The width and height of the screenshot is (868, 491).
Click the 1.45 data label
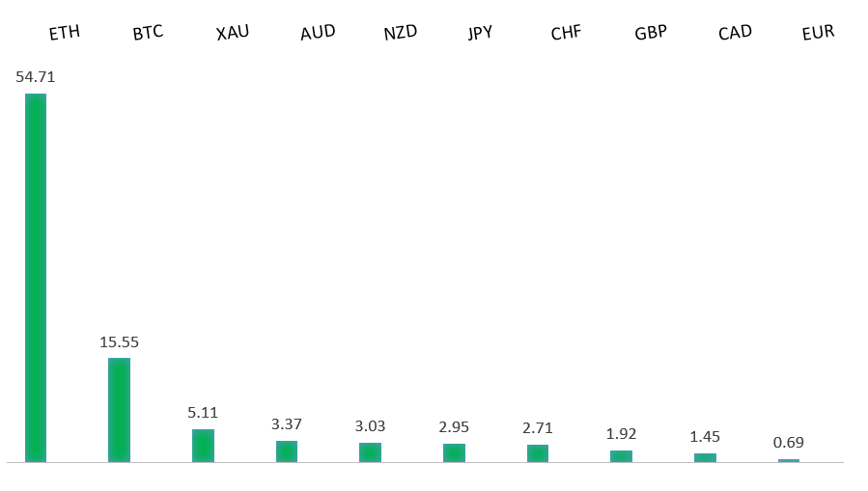(x=705, y=437)
